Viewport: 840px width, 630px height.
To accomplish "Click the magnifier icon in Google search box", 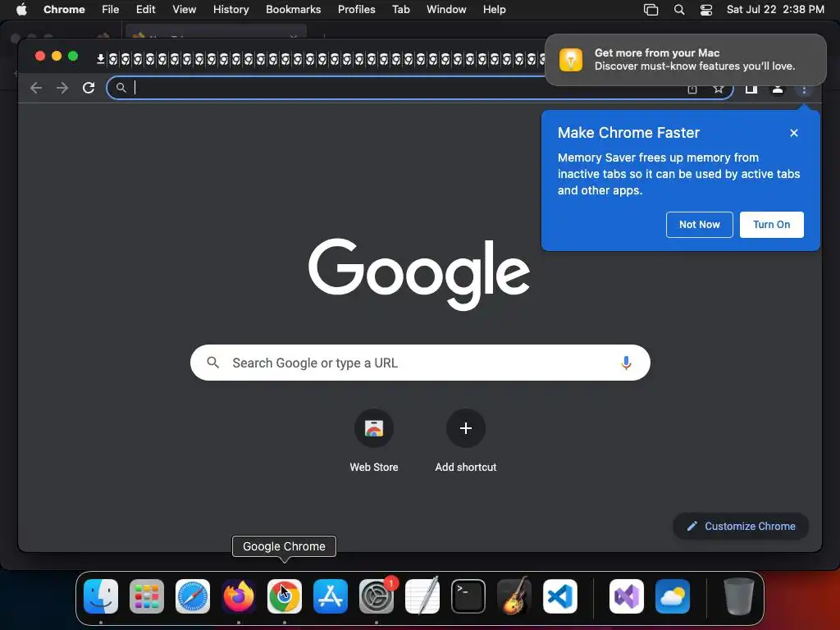I will [212, 363].
